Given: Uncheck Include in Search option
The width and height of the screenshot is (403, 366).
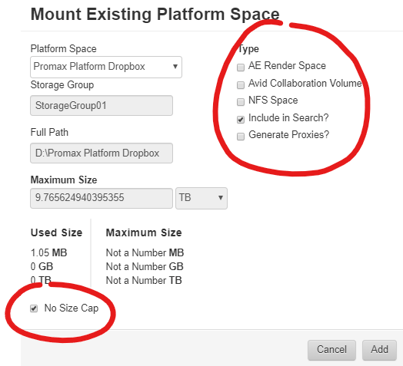Looking at the screenshot, I should 240,119.
